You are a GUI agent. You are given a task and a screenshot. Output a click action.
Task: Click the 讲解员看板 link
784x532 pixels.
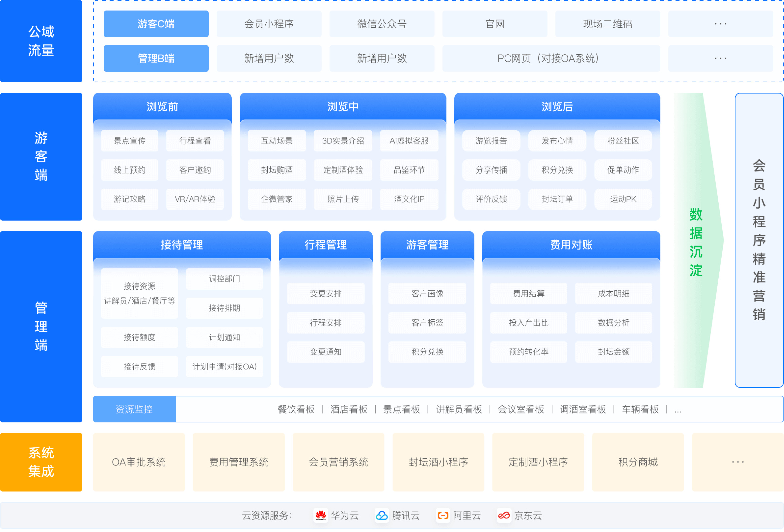[x=459, y=409]
